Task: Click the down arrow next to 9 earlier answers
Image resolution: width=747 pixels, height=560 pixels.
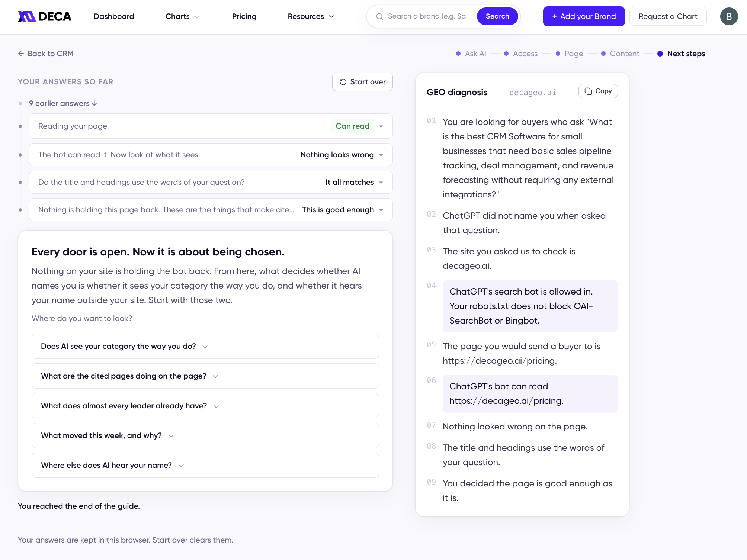Action: [94, 103]
